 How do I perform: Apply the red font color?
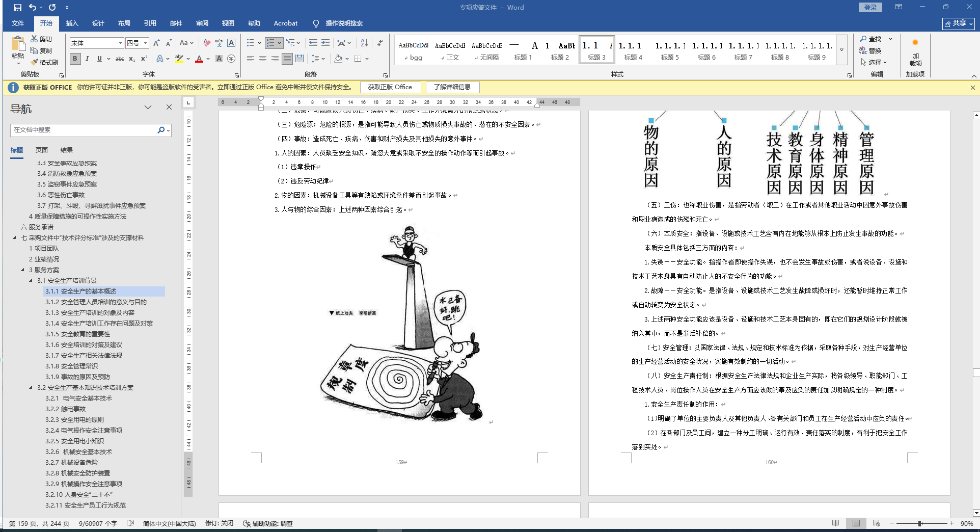199,59
